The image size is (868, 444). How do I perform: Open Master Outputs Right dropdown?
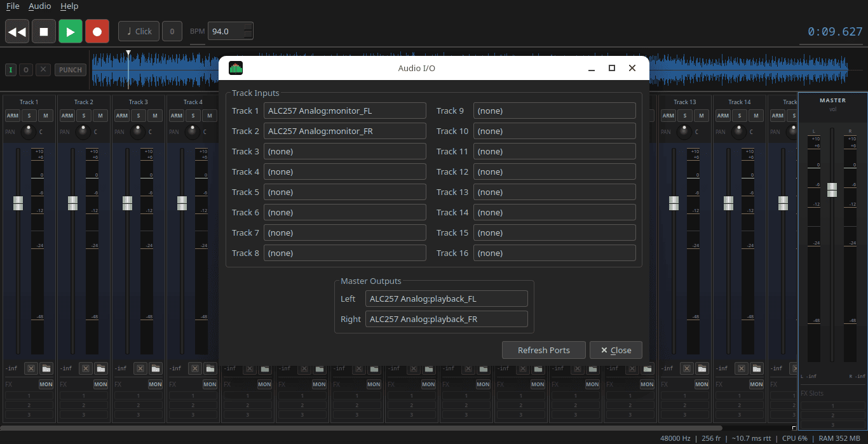point(447,319)
